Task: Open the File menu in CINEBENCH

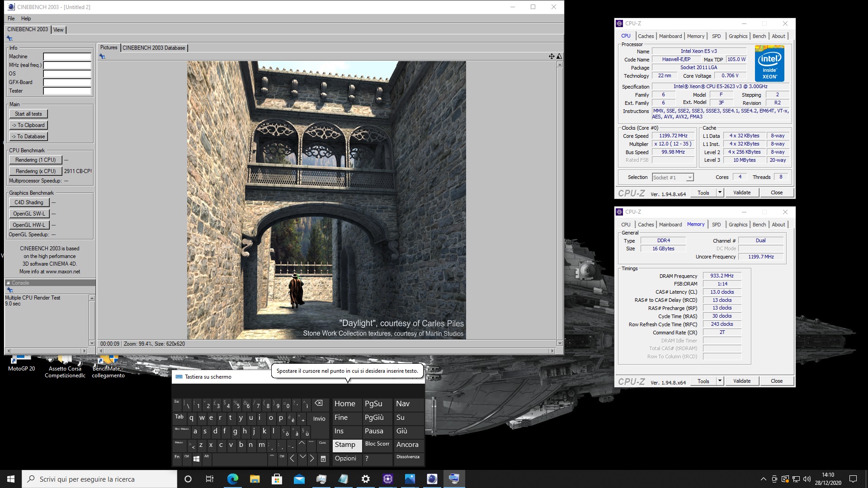Action: 11,19
